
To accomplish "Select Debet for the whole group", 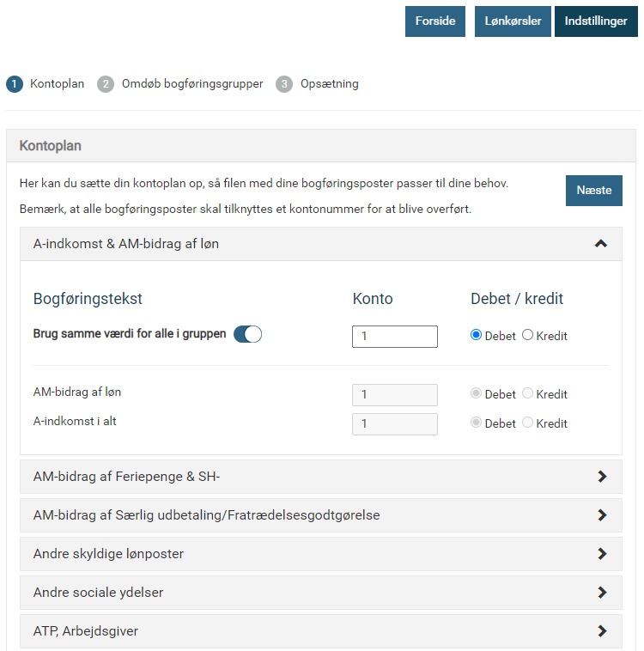I will click(477, 336).
